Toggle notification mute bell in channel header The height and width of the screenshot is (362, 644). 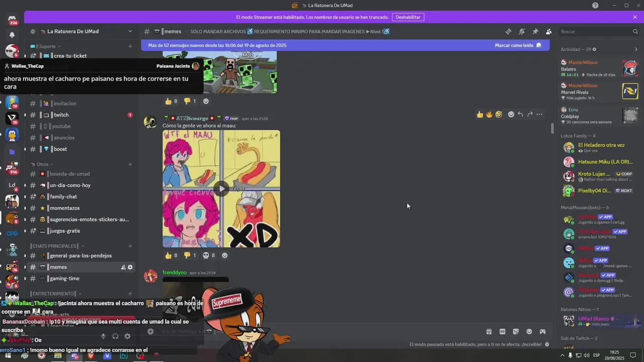point(522,31)
